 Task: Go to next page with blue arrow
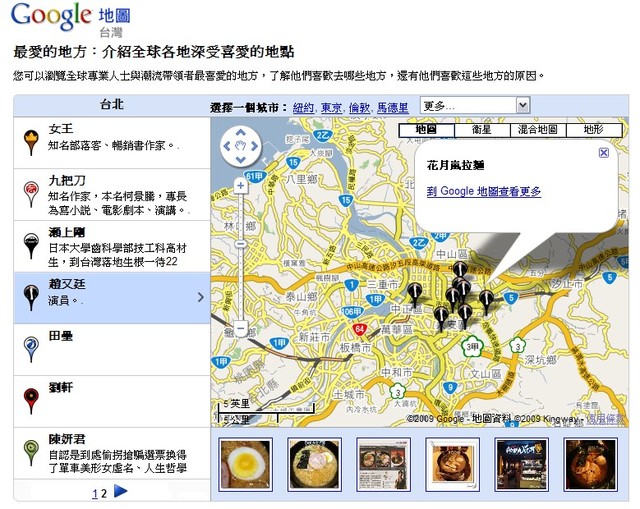[120, 491]
